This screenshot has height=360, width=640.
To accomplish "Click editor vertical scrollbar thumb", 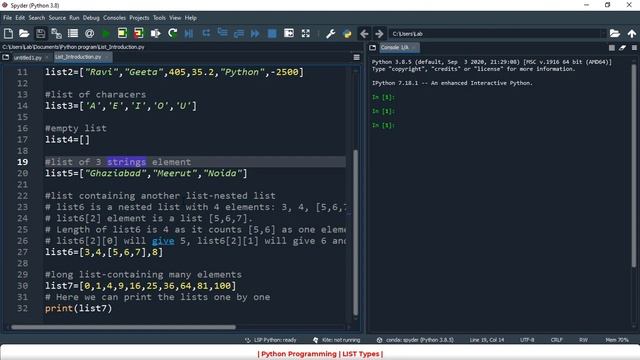I will pyautogui.click(x=356, y=233).
